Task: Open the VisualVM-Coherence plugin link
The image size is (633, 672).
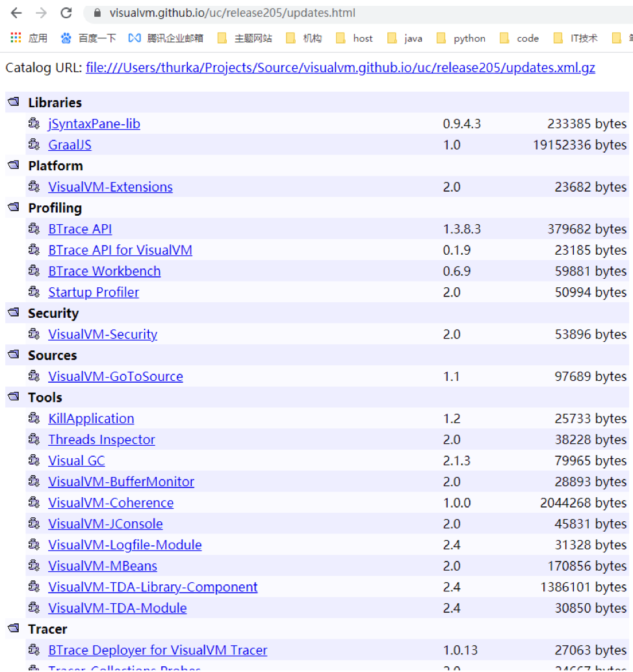Action: pyautogui.click(x=110, y=502)
